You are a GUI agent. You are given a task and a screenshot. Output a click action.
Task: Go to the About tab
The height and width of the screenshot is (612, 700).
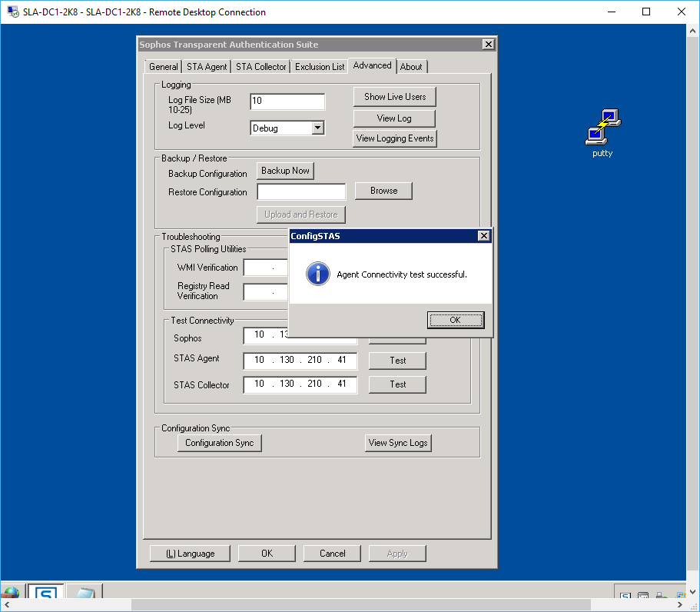[411, 67]
